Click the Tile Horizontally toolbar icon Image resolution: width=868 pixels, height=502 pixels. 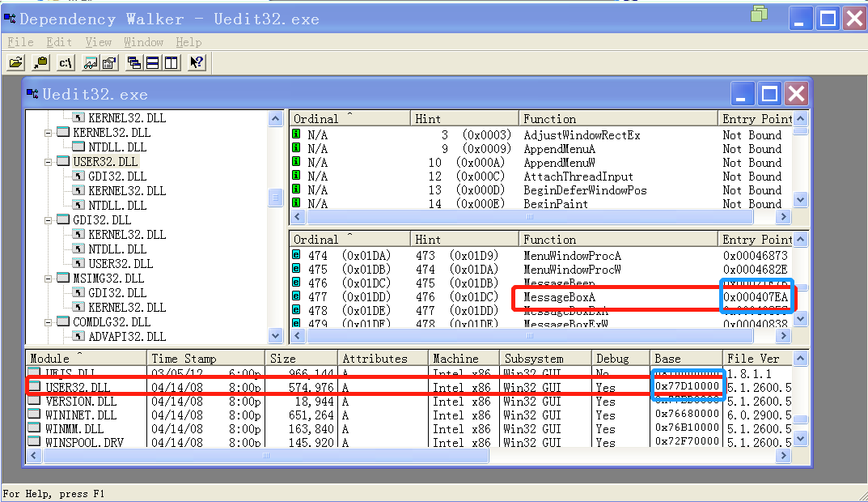pos(152,63)
